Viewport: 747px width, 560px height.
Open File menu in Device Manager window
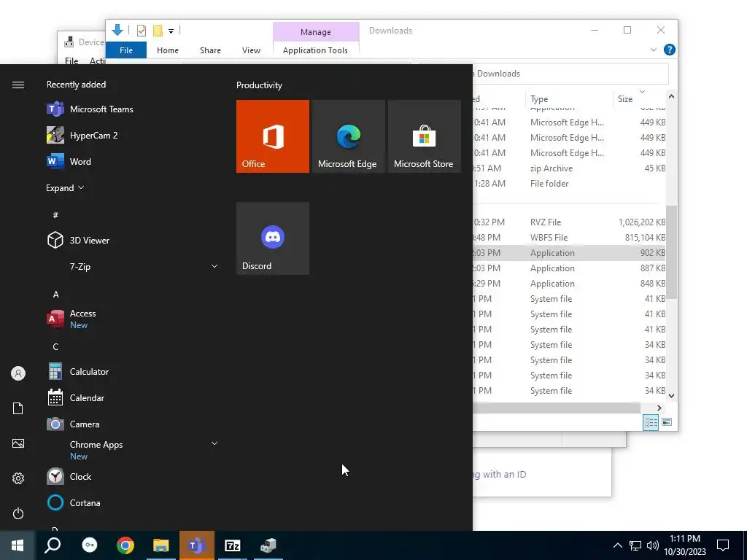pos(71,61)
